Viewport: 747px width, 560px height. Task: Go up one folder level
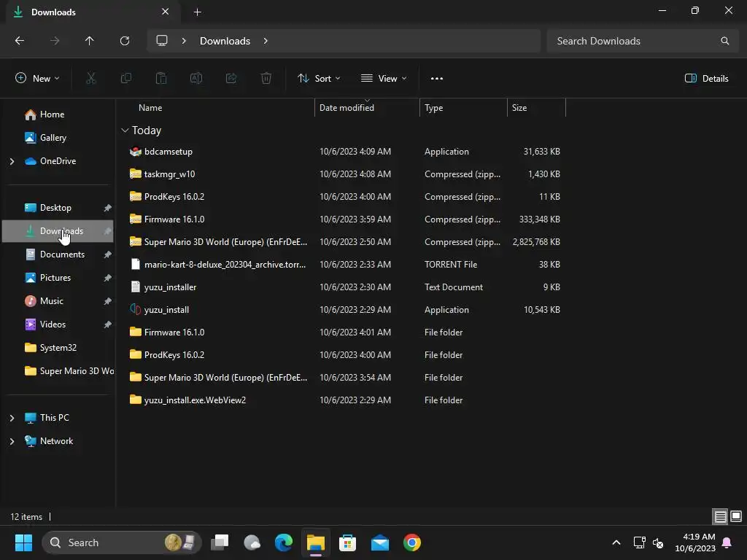[89, 41]
